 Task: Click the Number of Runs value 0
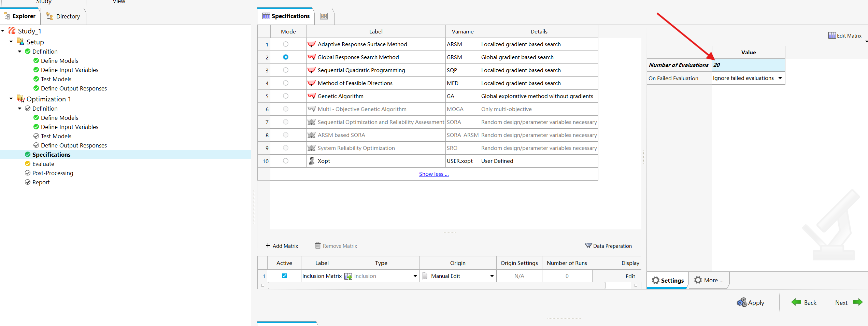click(567, 276)
